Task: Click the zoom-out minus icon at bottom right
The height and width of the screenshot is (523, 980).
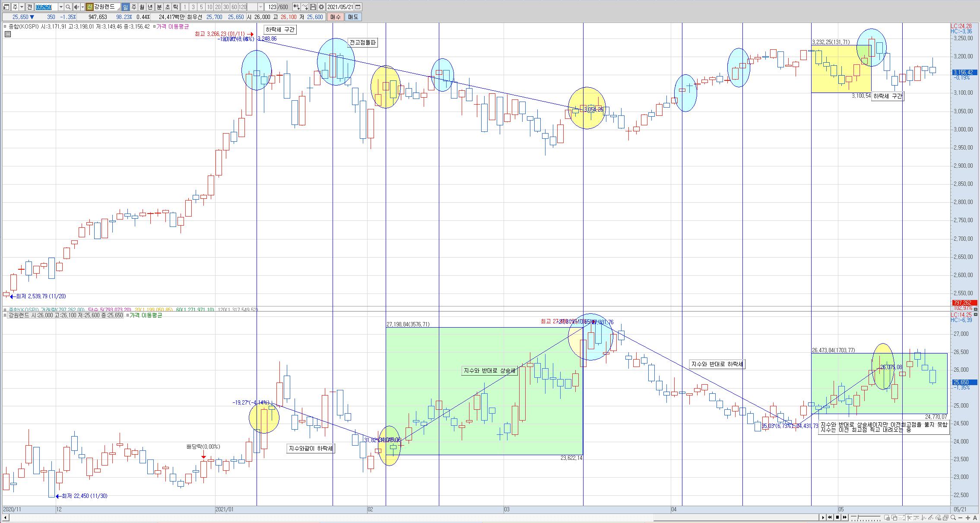Action: click(x=961, y=517)
